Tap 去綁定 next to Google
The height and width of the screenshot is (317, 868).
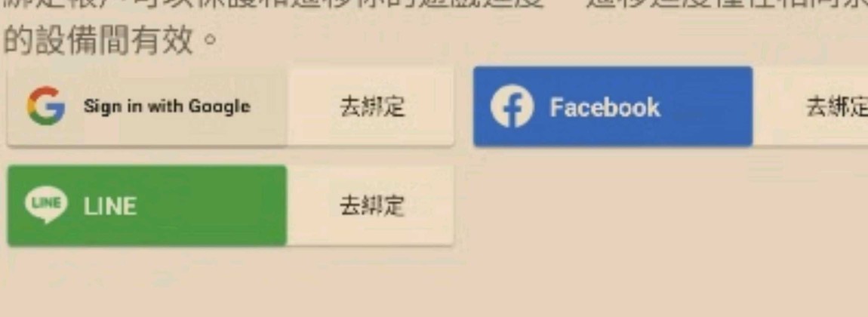371,106
